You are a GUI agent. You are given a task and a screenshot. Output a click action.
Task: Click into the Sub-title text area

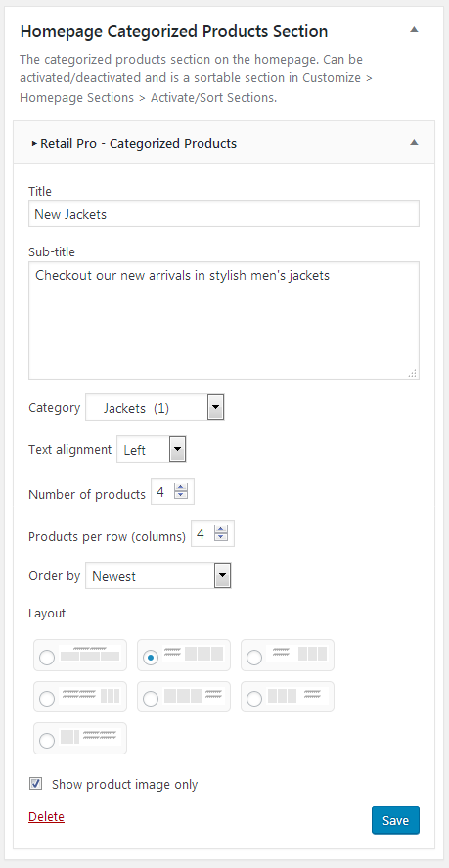click(x=224, y=321)
